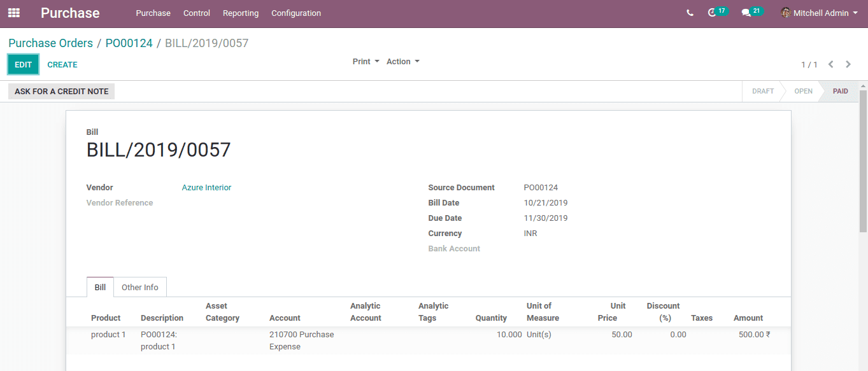Click Mitchell Admin avatar picture

click(x=785, y=13)
